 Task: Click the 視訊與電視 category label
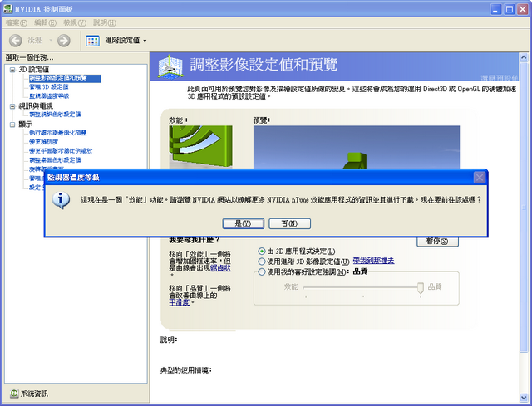click(36, 106)
